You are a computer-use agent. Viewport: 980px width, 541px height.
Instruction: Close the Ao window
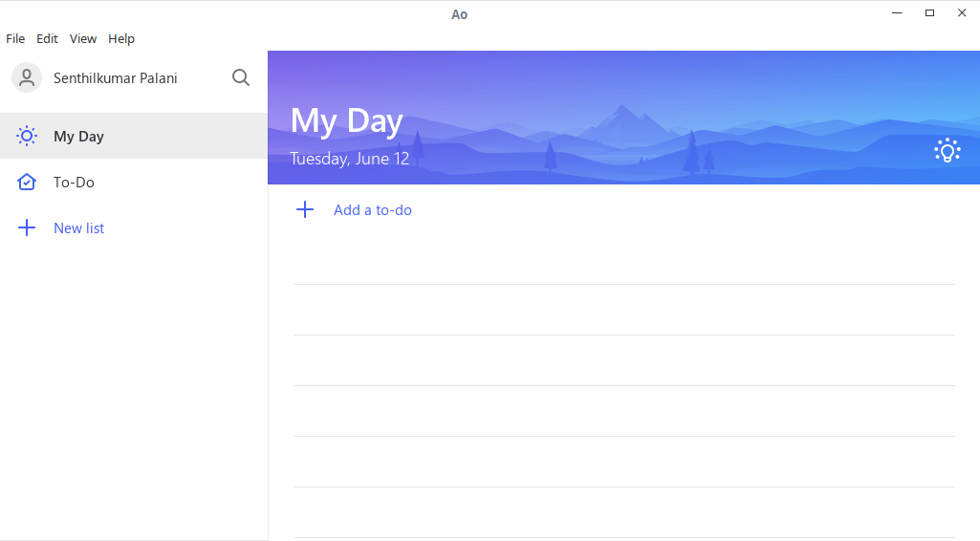[x=962, y=12]
